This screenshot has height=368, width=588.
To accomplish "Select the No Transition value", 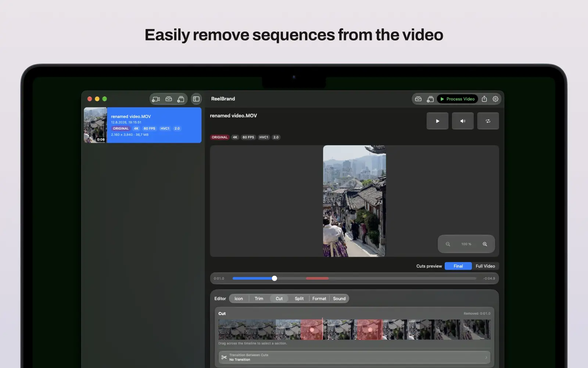I will 240,360.
